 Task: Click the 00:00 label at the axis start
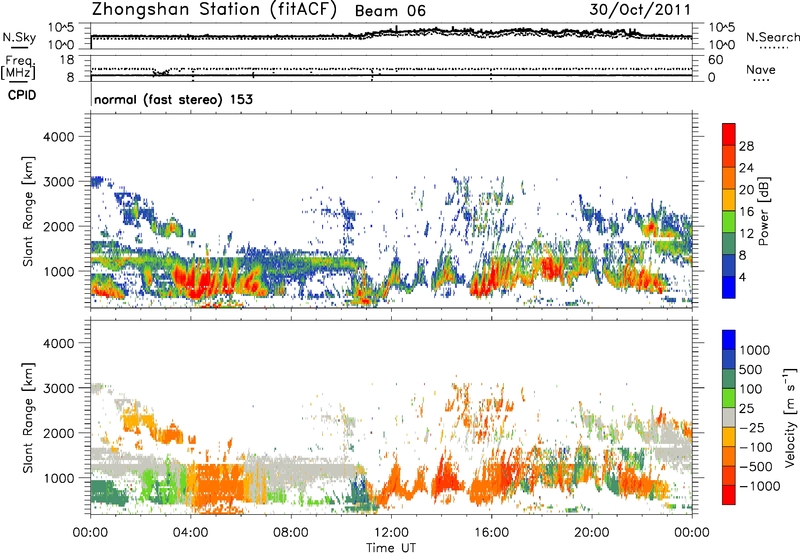point(91,533)
